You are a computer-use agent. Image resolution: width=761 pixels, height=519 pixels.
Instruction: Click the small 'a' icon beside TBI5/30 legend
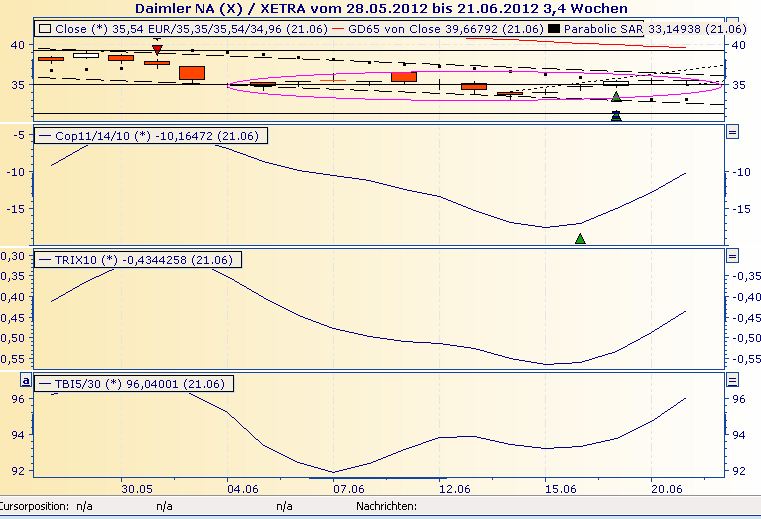(x=26, y=380)
